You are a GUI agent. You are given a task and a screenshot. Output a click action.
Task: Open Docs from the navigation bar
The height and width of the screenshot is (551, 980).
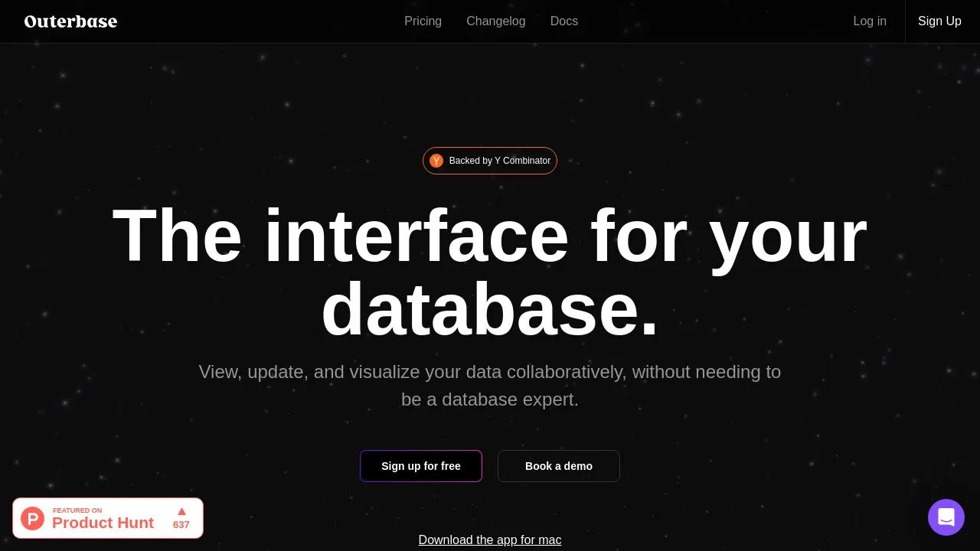pyautogui.click(x=563, y=21)
